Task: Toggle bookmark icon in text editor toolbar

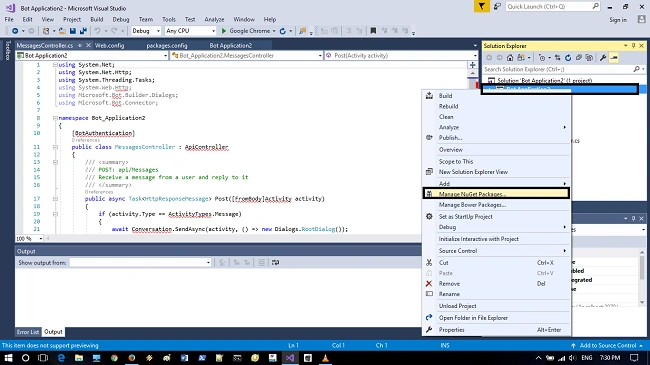Action: 373,31
